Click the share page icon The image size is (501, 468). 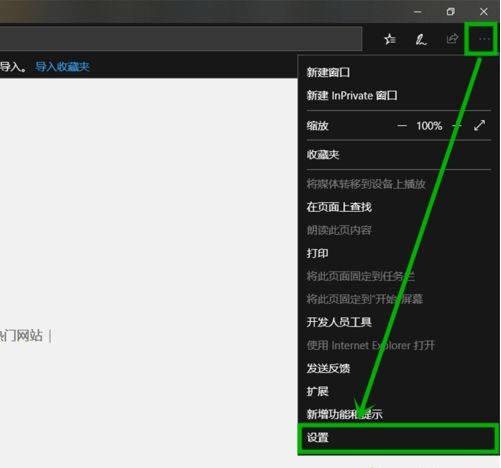[452, 39]
